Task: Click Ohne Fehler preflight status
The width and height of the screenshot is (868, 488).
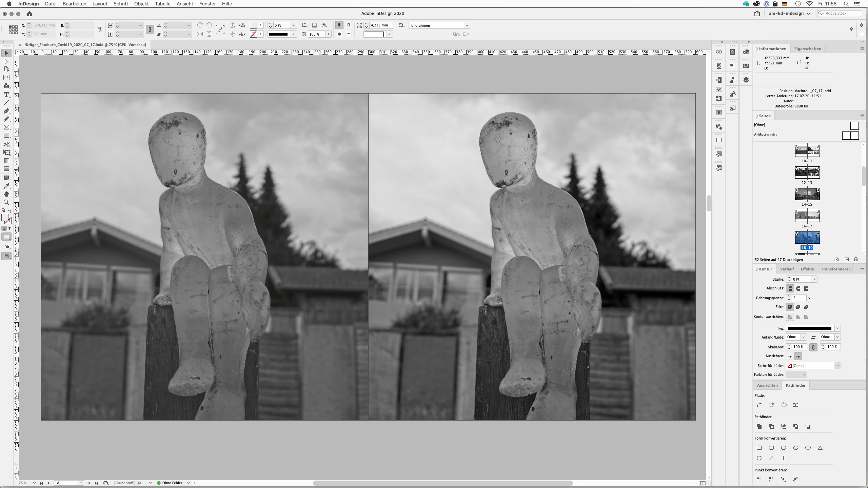Action: pos(172,483)
